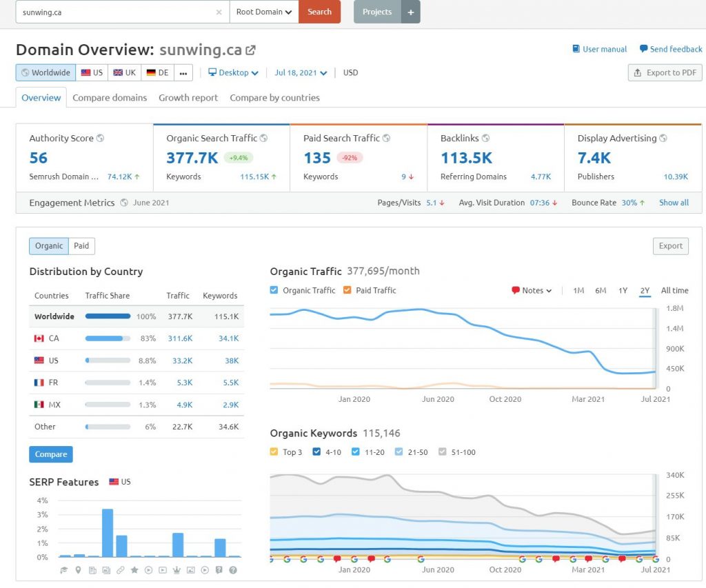Click the US flag beside SERP Features

coord(114,482)
